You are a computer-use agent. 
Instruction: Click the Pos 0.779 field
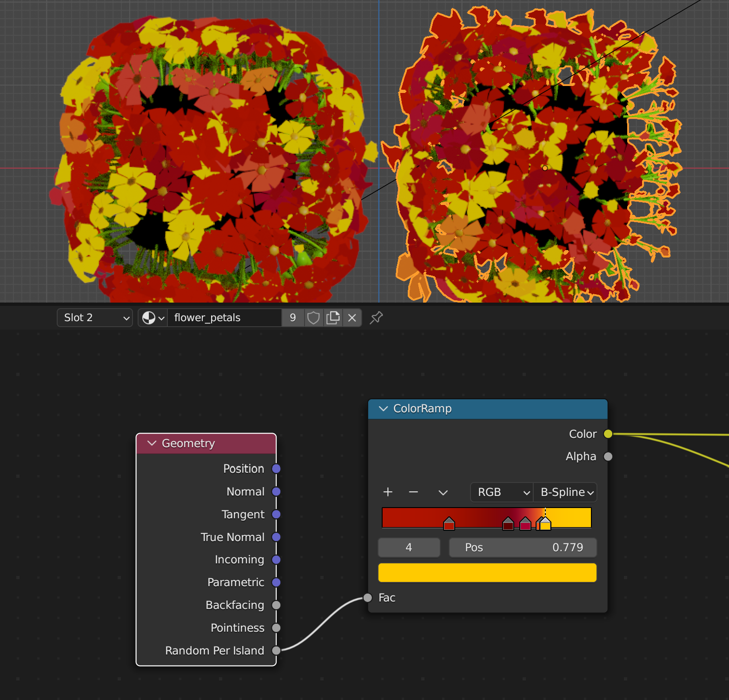point(523,548)
